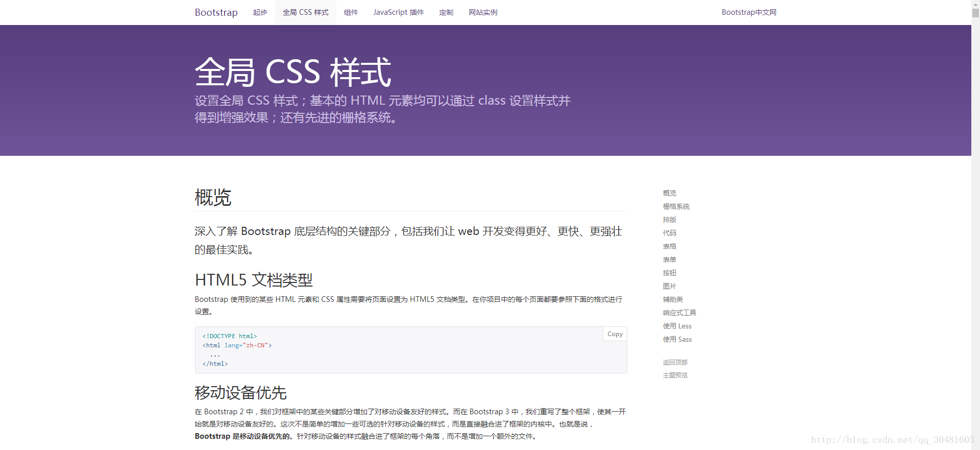
Task: Jump to 响应式工具 section in sidebar
Action: pos(679,313)
